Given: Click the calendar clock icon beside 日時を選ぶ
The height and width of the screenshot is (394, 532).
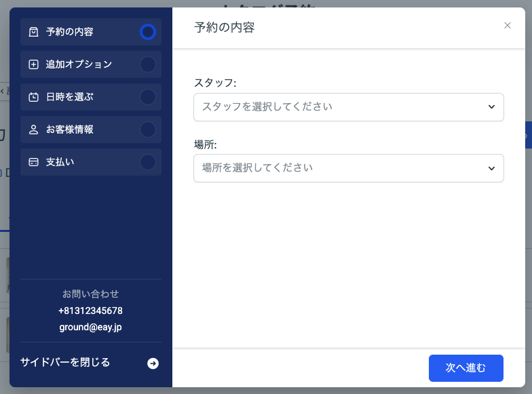Looking at the screenshot, I should (x=33, y=97).
